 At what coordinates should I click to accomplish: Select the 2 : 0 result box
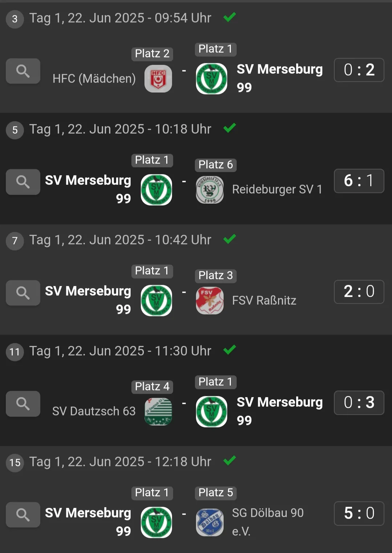359,292
